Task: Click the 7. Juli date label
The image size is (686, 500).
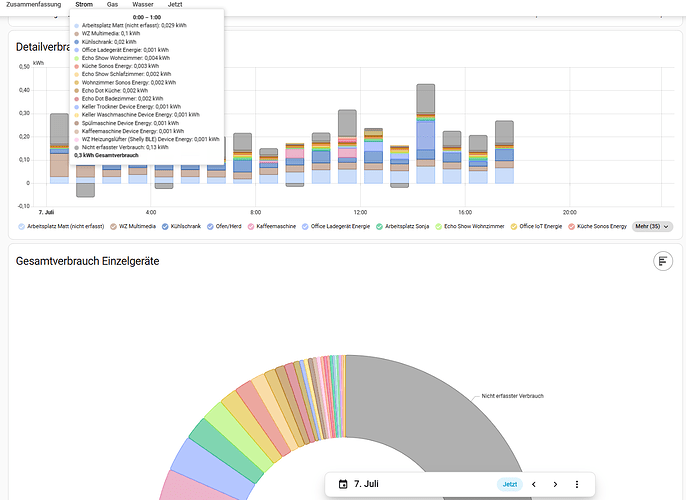Action: click(366, 484)
